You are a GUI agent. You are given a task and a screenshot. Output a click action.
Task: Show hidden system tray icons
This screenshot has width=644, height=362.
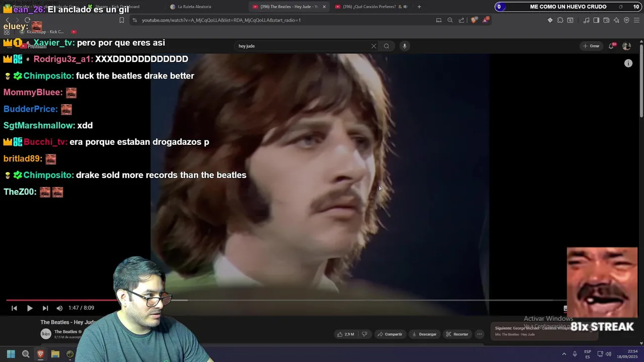pos(564,354)
